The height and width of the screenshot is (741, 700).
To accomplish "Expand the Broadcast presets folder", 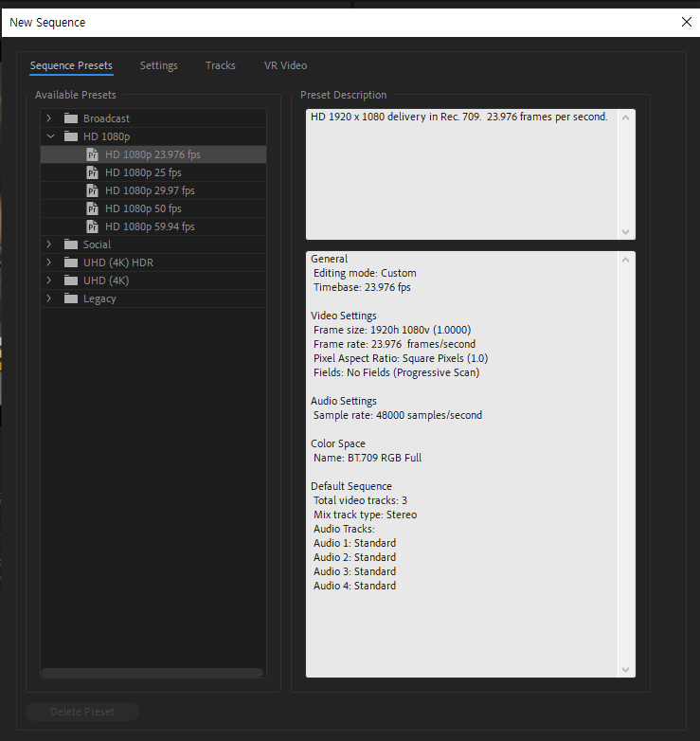I will tap(49, 118).
